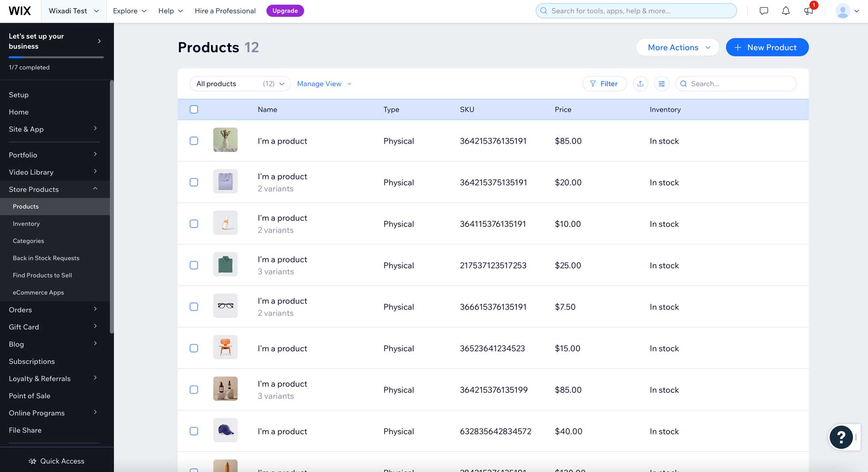
Task: Click the glasses product thumbnail
Action: click(x=225, y=306)
